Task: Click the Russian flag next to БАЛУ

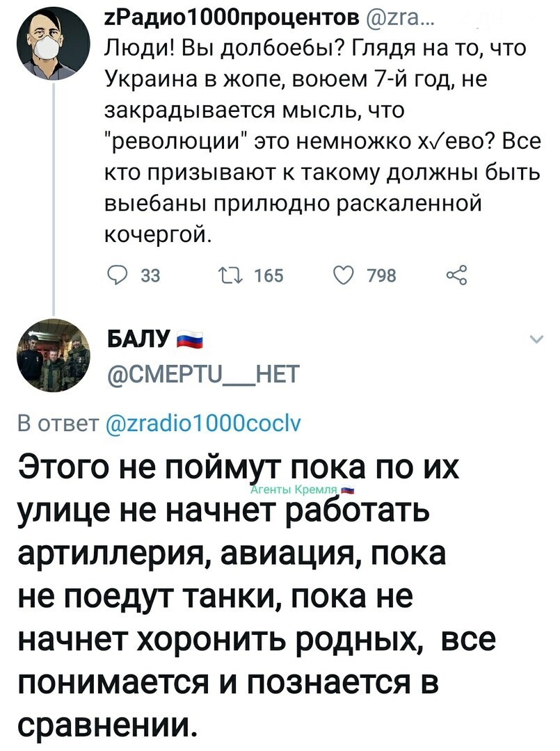Action: 190,339
